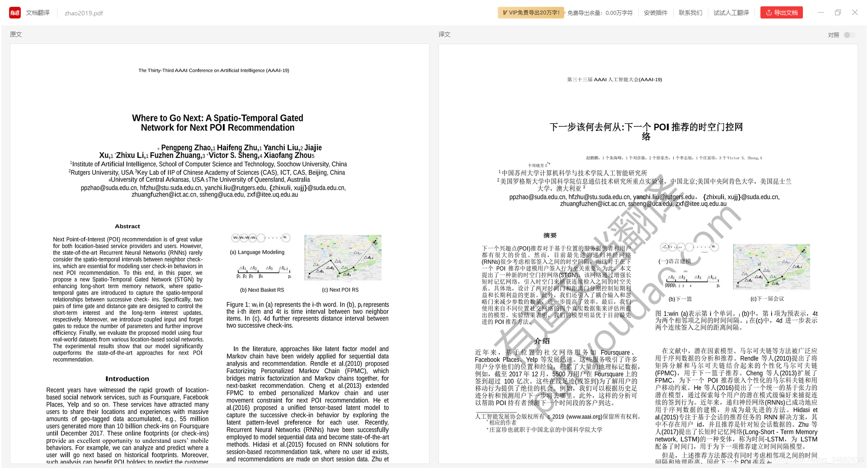Click the '(a) Language Modeling' caption
The image size is (868, 468).
[257, 252]
